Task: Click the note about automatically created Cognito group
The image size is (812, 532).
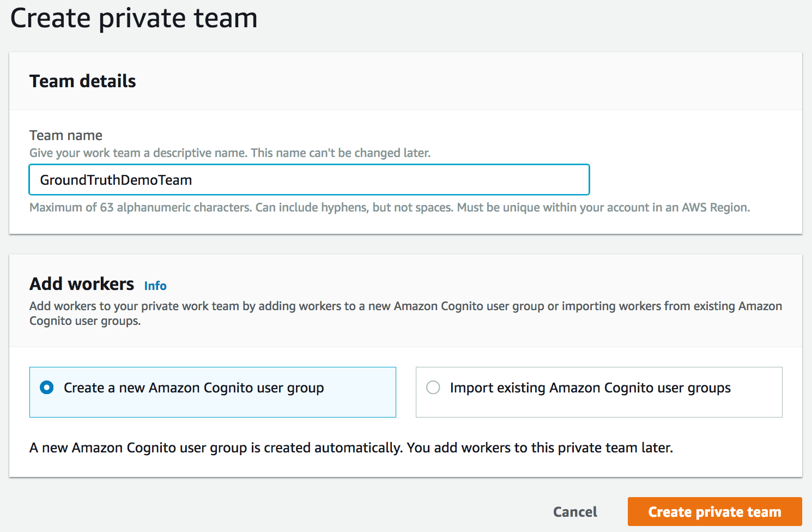Action: pos(351,448)
